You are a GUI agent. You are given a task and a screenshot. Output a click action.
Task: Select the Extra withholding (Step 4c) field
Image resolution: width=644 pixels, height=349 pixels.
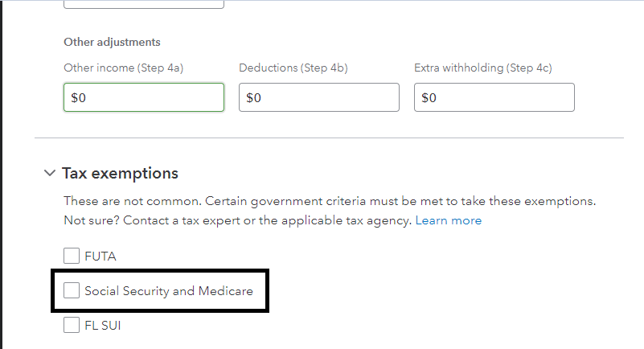(x=494, y=97)
